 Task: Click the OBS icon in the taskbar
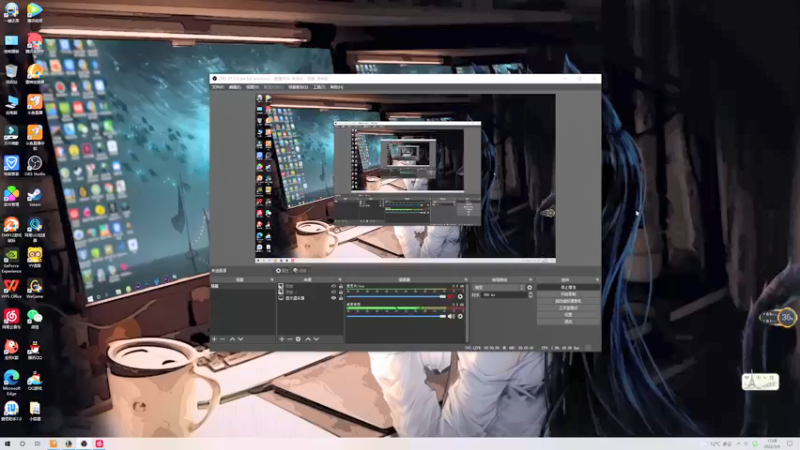pos(84,444)
